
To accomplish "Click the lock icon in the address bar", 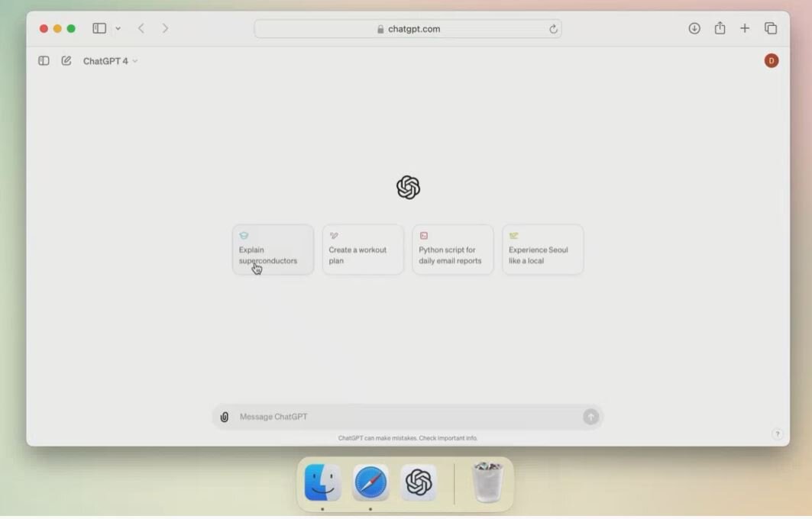I will (380, 29).
